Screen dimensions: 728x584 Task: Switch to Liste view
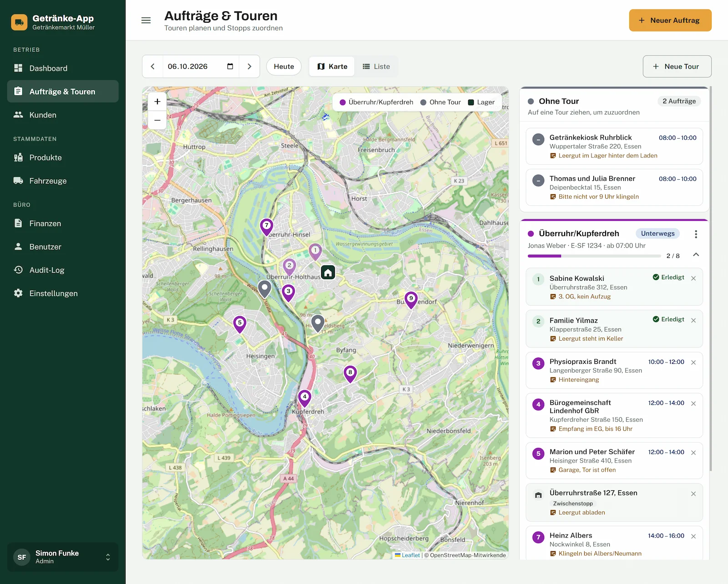[376, 66]
